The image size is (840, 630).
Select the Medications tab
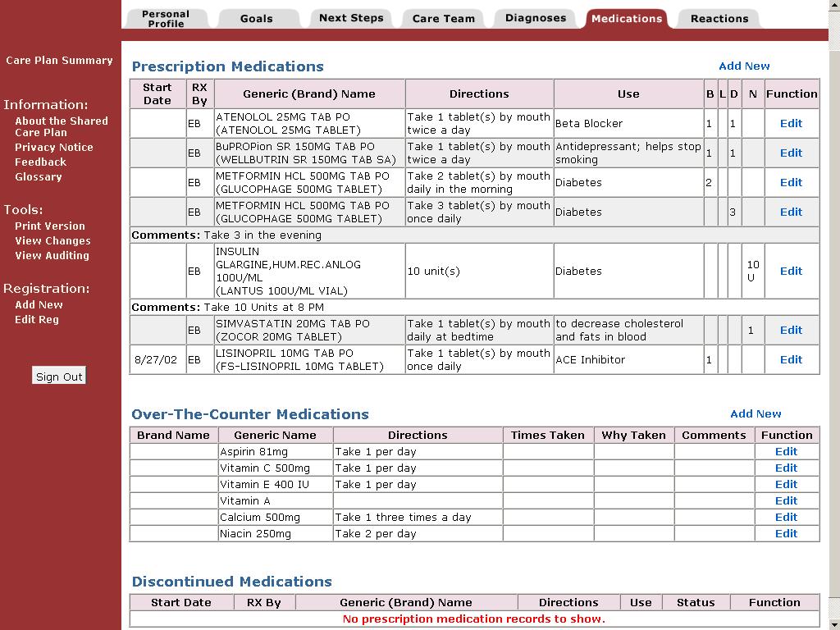tap(626, 18)
